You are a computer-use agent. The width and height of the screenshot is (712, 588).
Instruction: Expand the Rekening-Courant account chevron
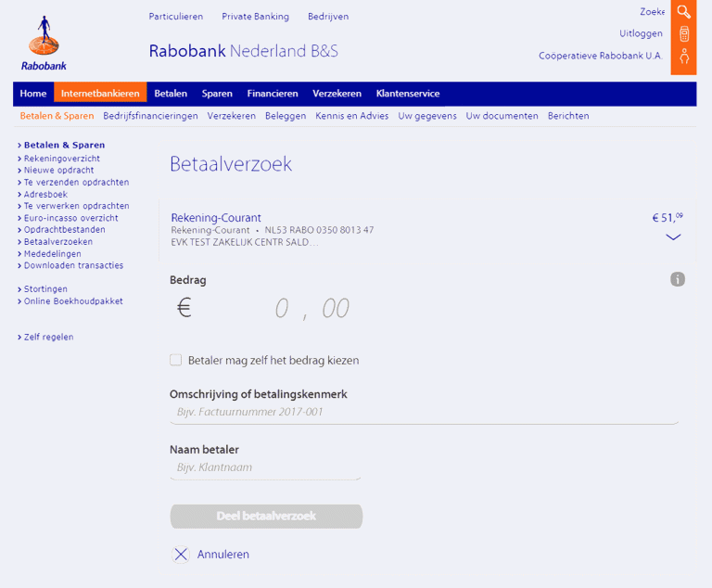(673, 236)
